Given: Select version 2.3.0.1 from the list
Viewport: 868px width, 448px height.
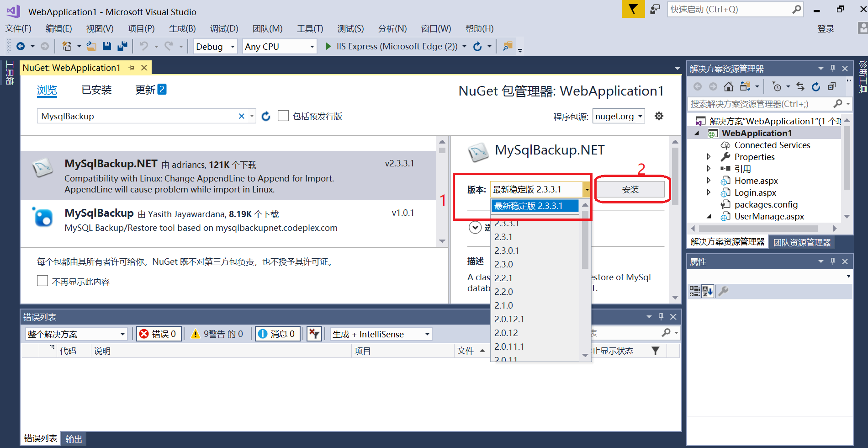Looking at the screenshot, I should click(x=507, y=251).
